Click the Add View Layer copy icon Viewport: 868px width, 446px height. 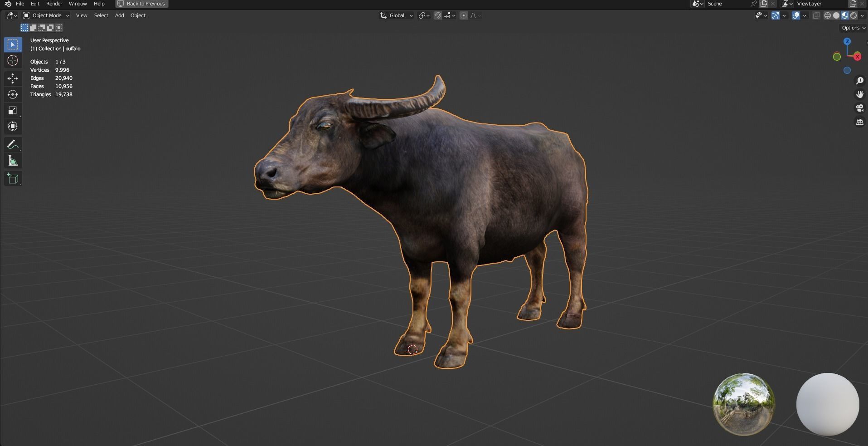coord(853,4)
